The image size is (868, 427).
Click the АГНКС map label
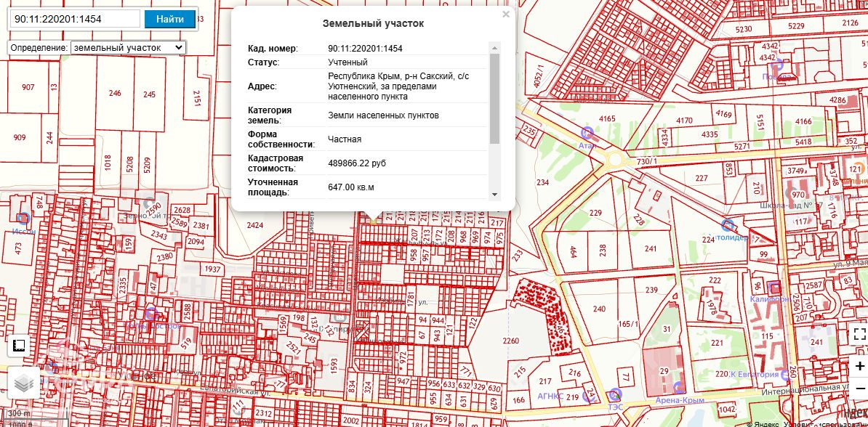pos(550,396)
